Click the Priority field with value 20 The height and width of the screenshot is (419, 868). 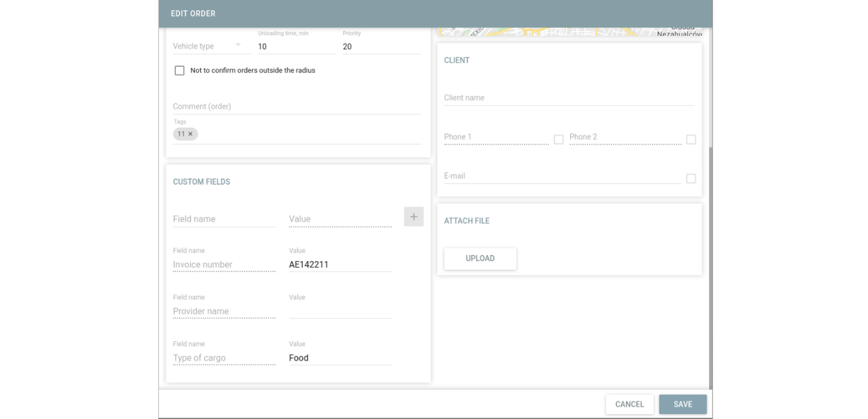(381, 47)
